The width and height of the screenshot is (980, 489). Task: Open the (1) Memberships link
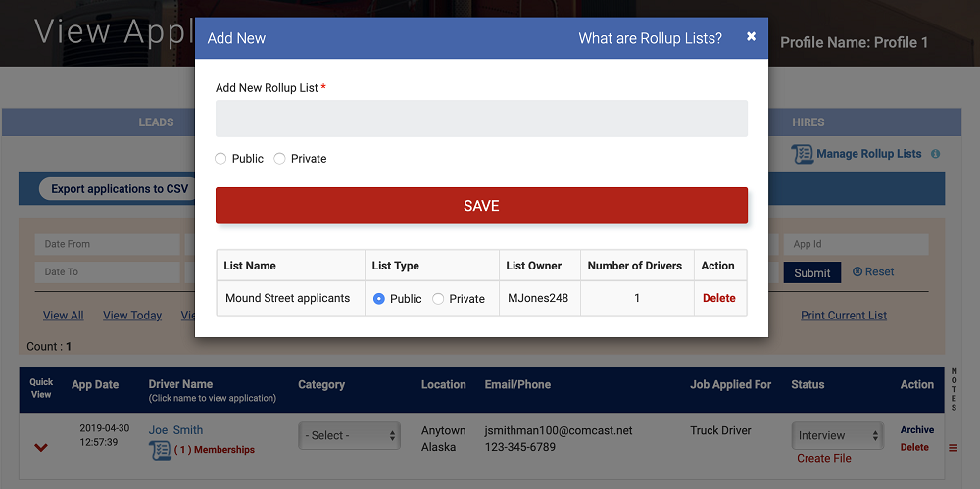coord(215,450)
